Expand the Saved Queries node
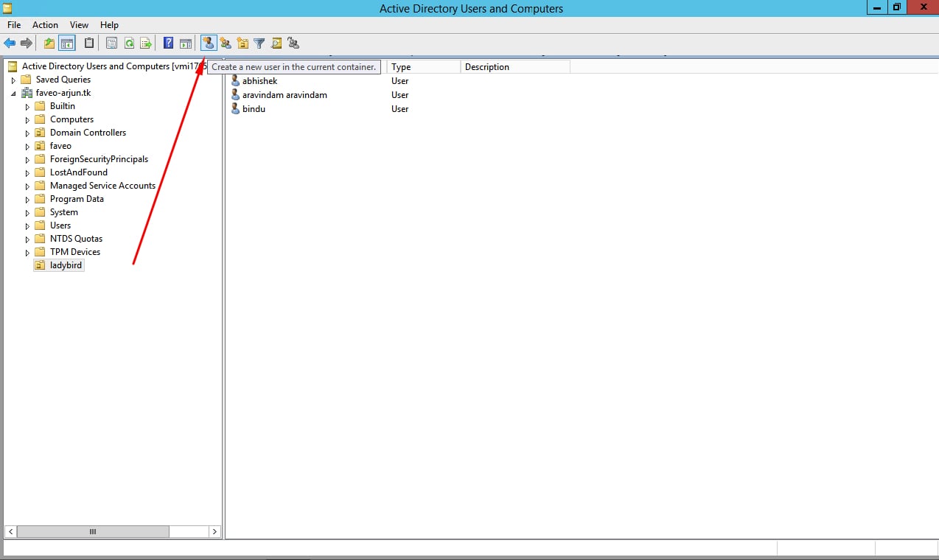Viewport: 939px width, 560px height. (x=13, y=80)
